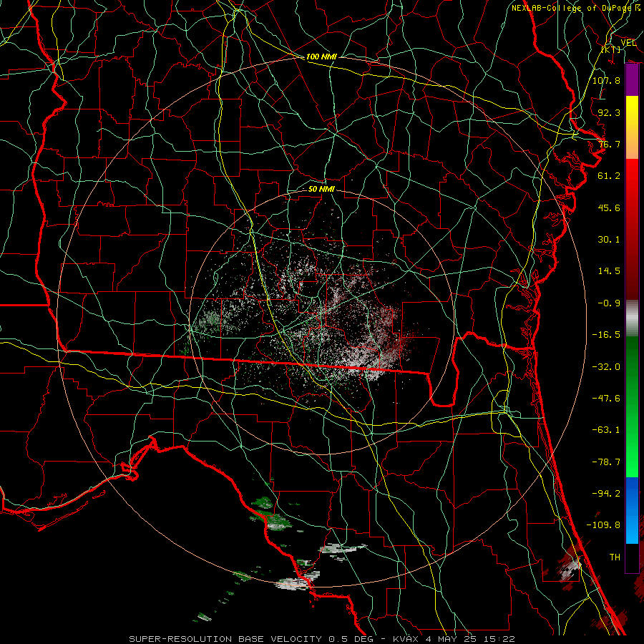The height and width of the screenshot is (644, 644).
Task: Click the 14.5 legend value
Action: [609, 271]
